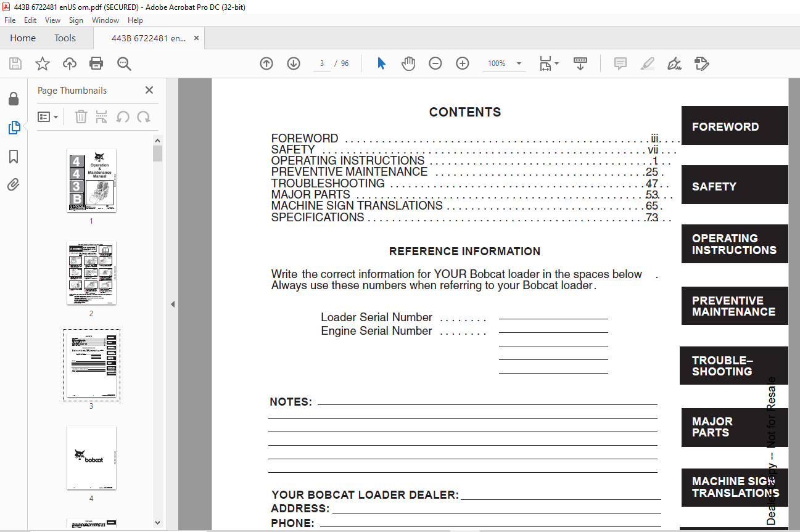Print the document using the printer icon
Screen dimensions: 800x532
click(x=96, y=63)
